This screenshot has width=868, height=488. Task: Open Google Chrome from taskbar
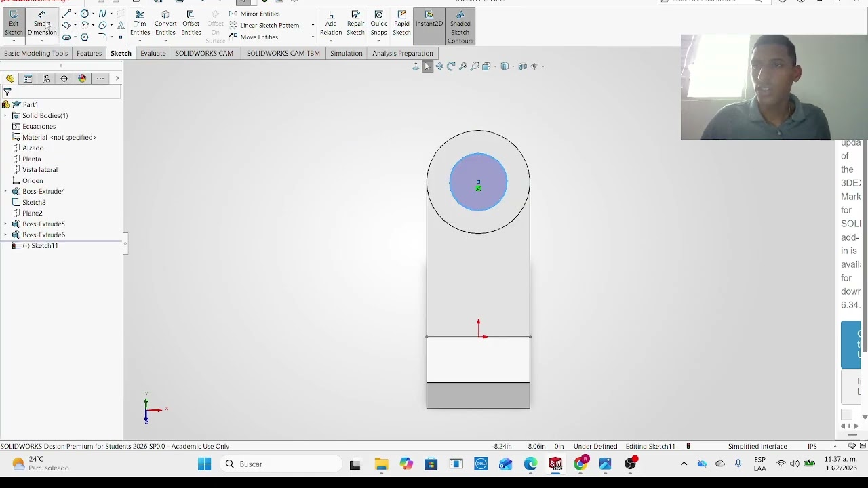pos(580,464)
